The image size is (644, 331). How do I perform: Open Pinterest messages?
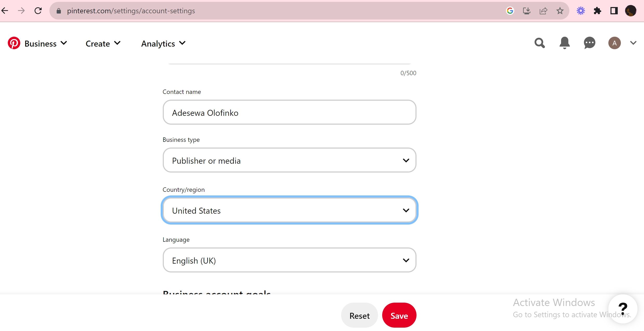[589, 43]
